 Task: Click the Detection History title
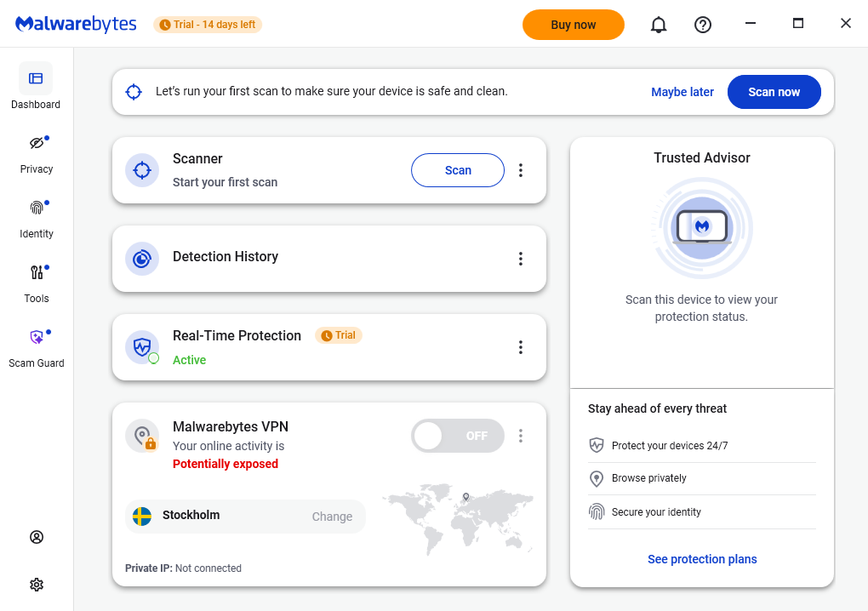coord(226,256)
